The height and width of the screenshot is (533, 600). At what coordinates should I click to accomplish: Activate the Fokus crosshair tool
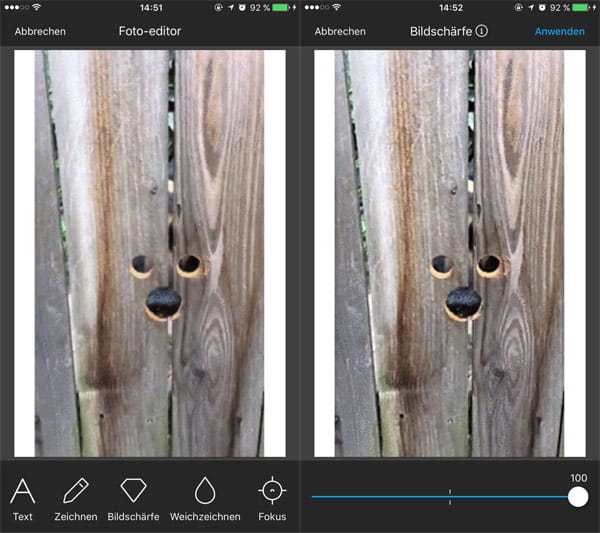tap(272, 491)
